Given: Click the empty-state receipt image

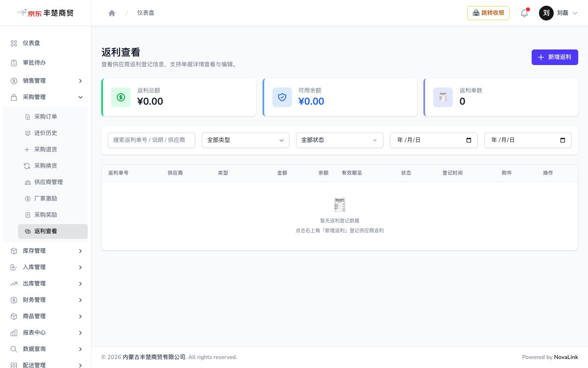Looking at the screenshot, I should click(x=340, y=205).
